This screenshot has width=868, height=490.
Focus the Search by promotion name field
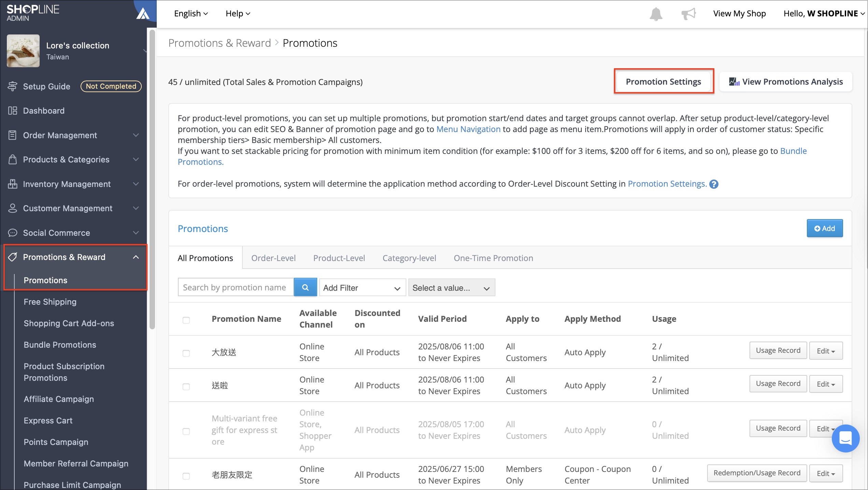[x=236, y=287]
